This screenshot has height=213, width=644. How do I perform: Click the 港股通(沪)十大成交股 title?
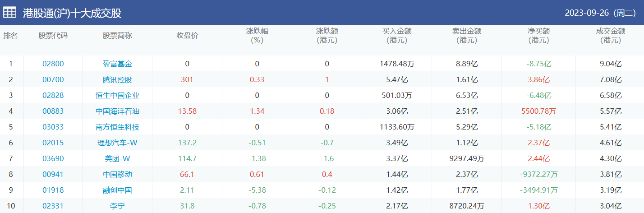coord(72,13)
